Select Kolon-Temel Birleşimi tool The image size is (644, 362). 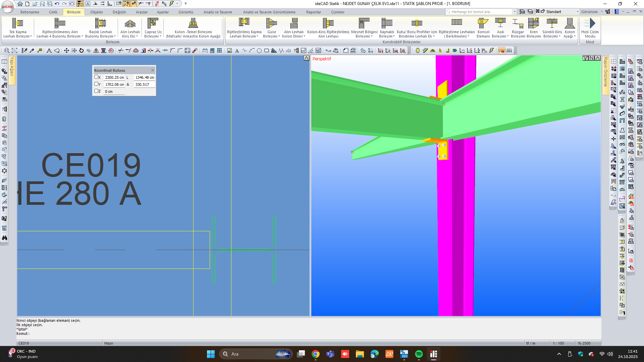tap(193, 23)
